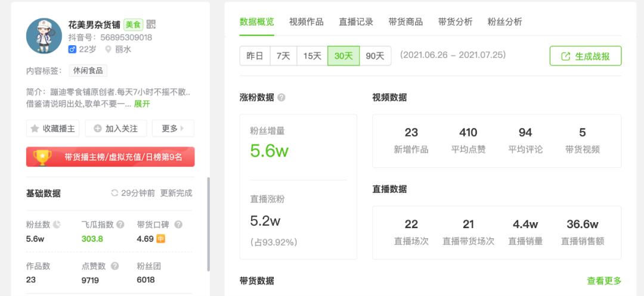Open the 更多 dropdown menu
The width and height of the screenshot is (644, 296).
[173, 128]
